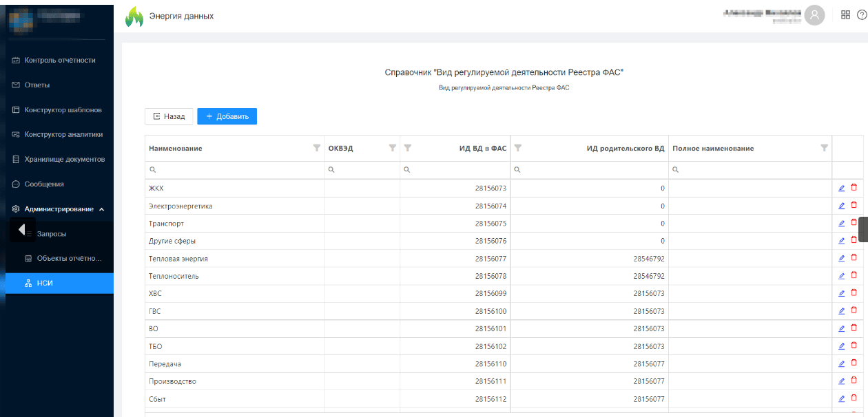Open filter for Наименование column
The image size is (868, 417).
tap(317, 148)
